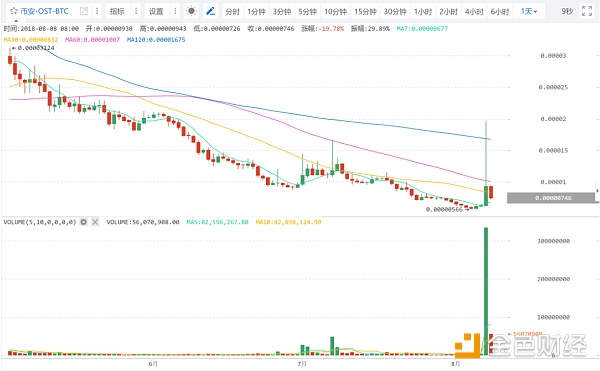Click the 9秒 refresh countdown
The width and height of the screenshot is (600, 371).
tap(567, 11)
